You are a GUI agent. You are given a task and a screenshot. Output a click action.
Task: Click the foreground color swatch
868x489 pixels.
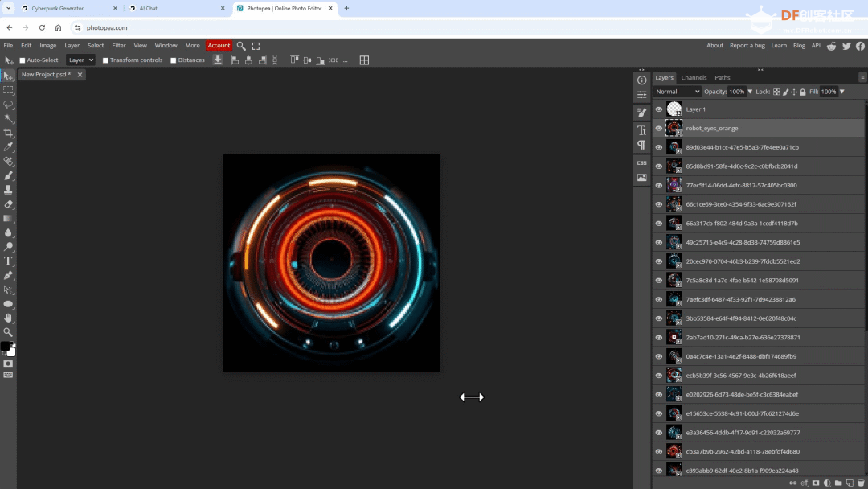(6, 346)
